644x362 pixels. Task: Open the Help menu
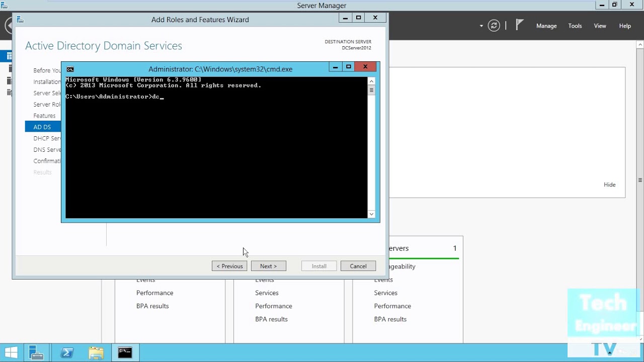[x=625, y=26]
